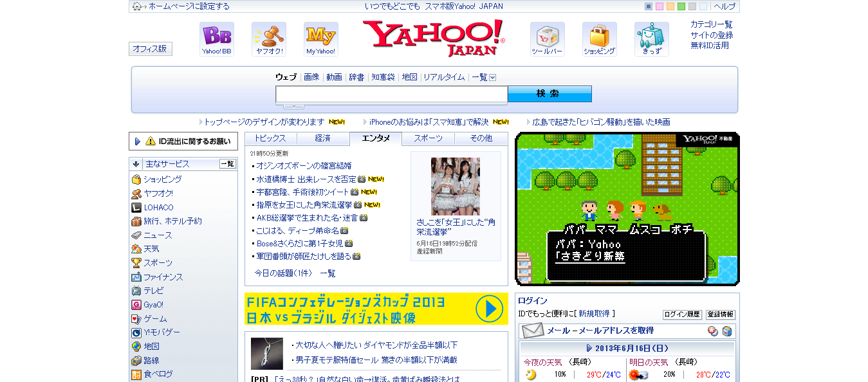The image size is (868, 382).
Task: Open the ショッピング bag icon in header
Action: tap(600, 39)
